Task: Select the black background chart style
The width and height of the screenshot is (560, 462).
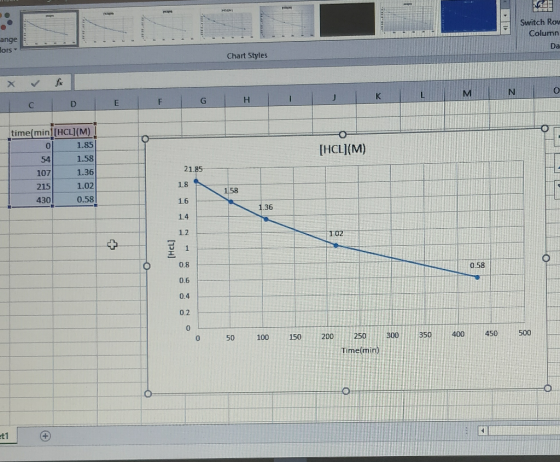Action: click(x=347, y=19)
